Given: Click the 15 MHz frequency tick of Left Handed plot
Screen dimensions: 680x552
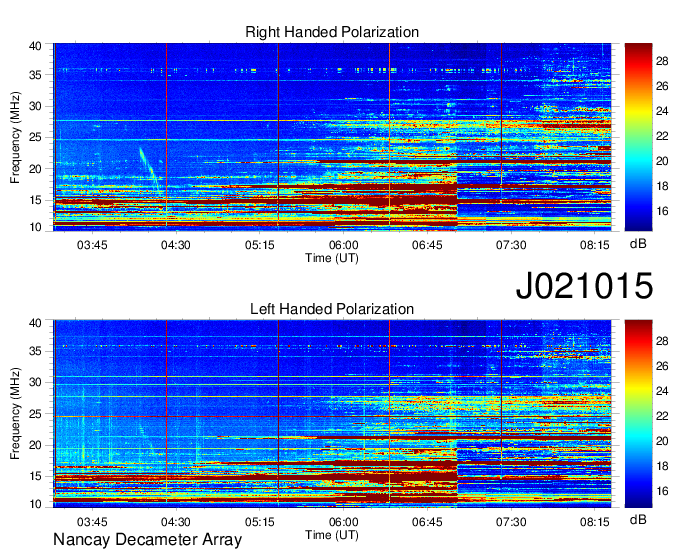Looking at the screenshot, I should point(36,477).
